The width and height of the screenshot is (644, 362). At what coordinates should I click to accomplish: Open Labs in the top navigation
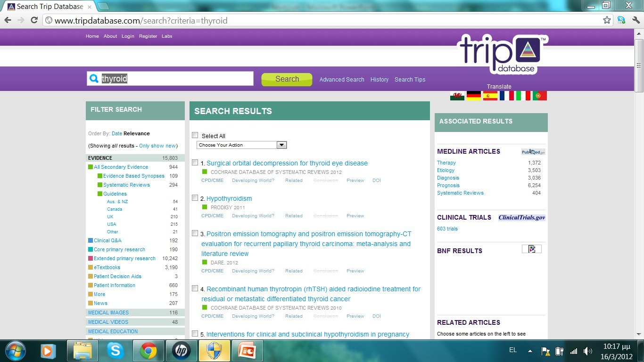coord(167,36)
